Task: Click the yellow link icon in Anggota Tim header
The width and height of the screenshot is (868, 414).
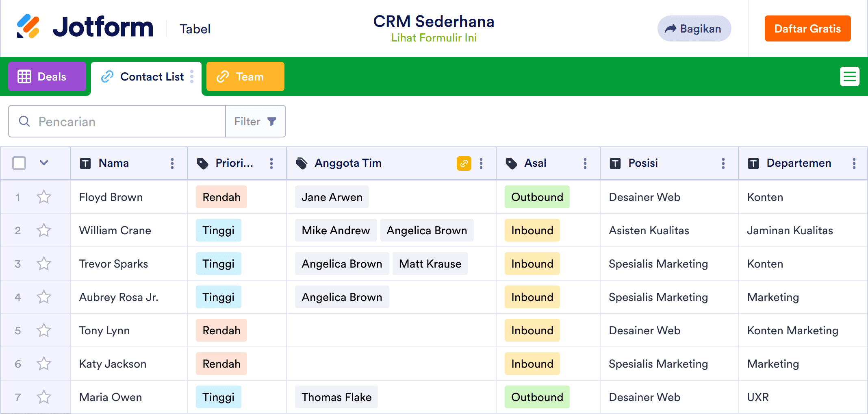Action: coord(463,163)
